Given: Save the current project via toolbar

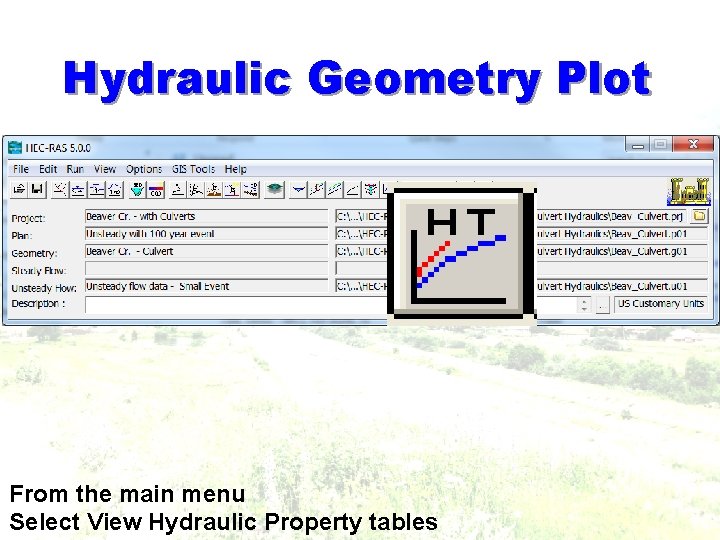Looking at the screenshot, I should tap(37, 189).
